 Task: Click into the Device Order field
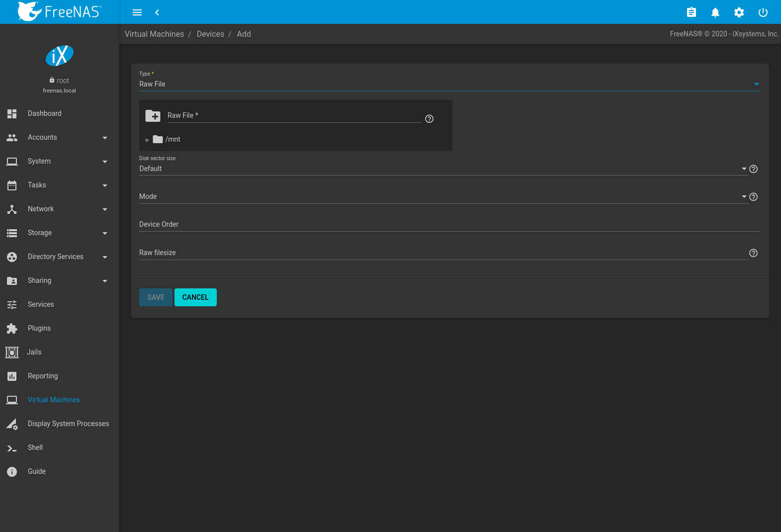[x=449, y=225]
